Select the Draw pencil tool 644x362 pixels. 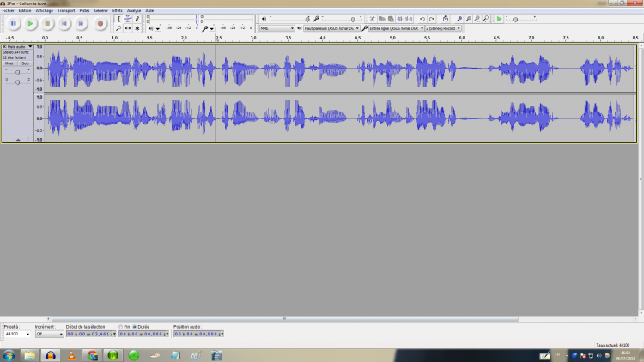click(137, 19)
